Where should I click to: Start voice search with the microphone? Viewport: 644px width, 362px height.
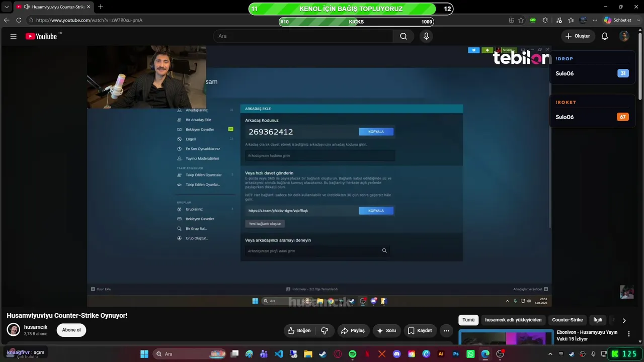tap(426, 36)
